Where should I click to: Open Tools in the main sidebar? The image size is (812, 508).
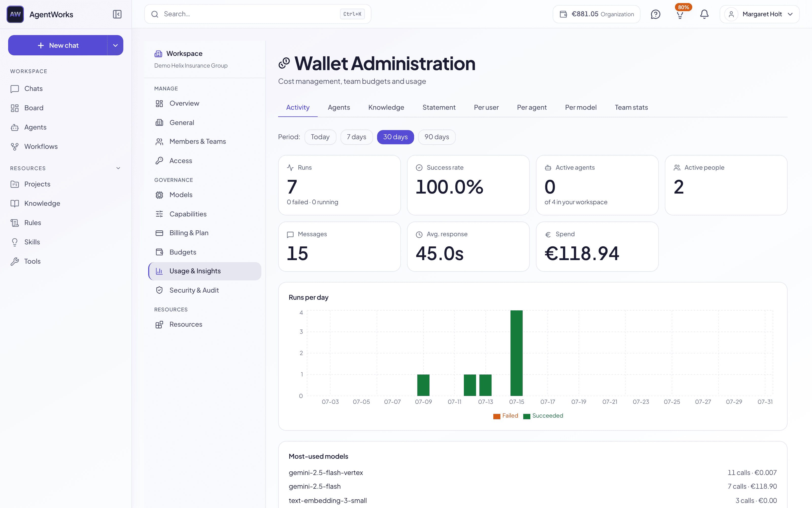tap(66, 261)
